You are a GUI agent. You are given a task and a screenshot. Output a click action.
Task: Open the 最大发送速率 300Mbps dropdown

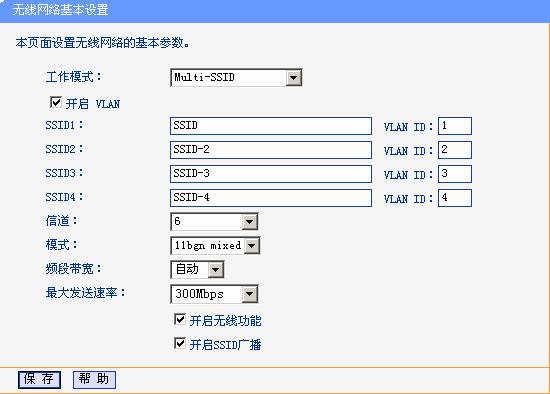pyautogui.click(x=214, y=294)
